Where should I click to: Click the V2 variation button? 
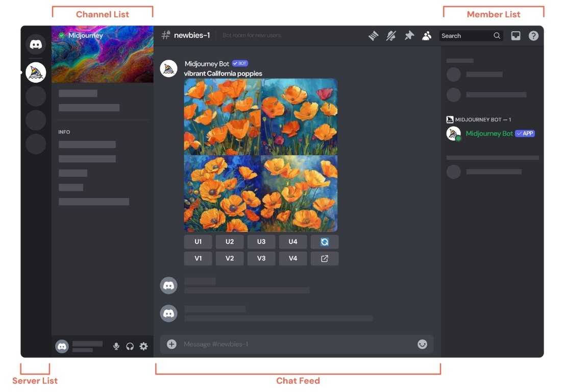230,258
